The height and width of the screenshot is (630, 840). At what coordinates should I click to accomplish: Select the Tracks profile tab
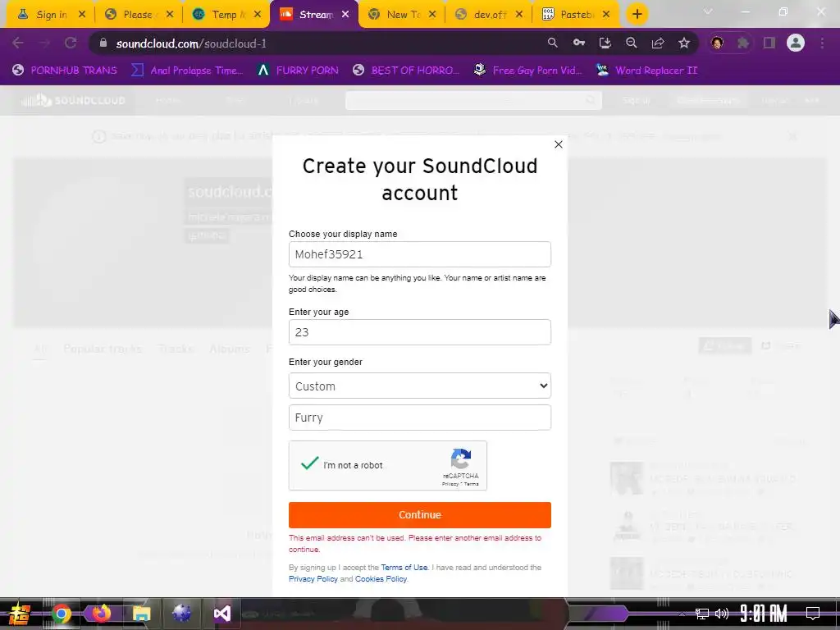176,349
